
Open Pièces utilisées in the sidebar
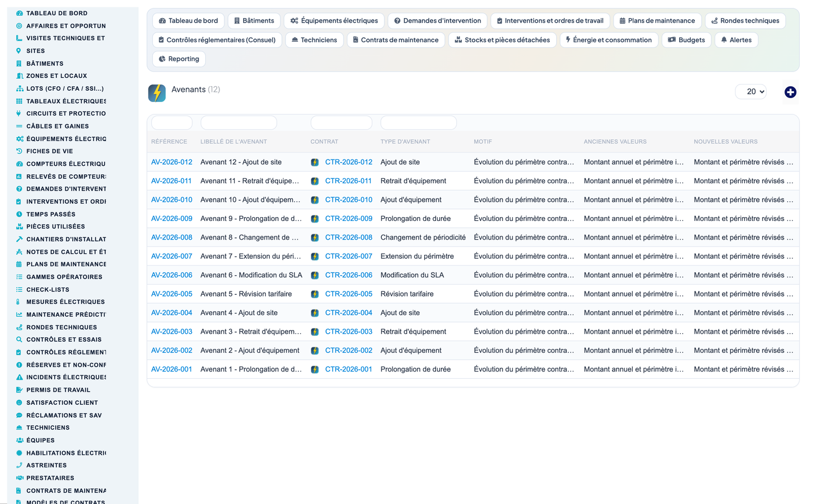(x=55, y=227)
